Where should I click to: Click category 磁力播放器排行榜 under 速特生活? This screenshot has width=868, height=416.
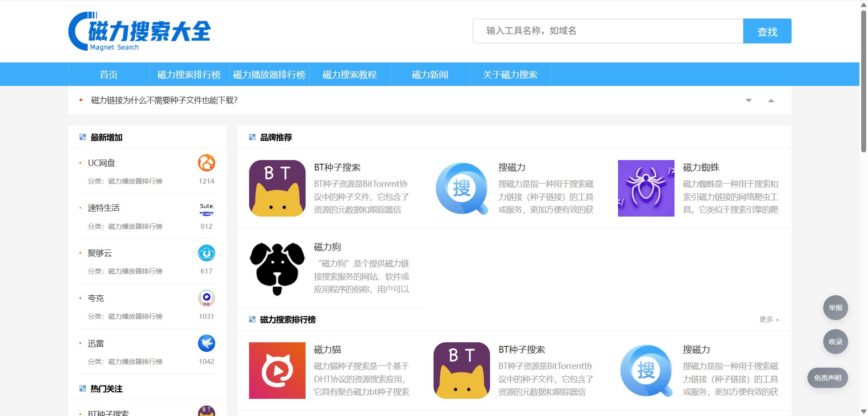point(135,226)
